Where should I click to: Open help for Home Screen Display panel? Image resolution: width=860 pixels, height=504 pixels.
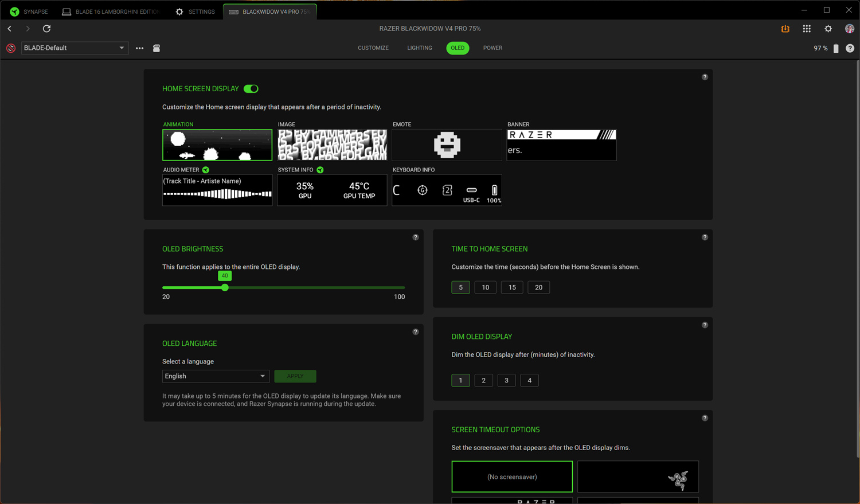pos(705,77)
